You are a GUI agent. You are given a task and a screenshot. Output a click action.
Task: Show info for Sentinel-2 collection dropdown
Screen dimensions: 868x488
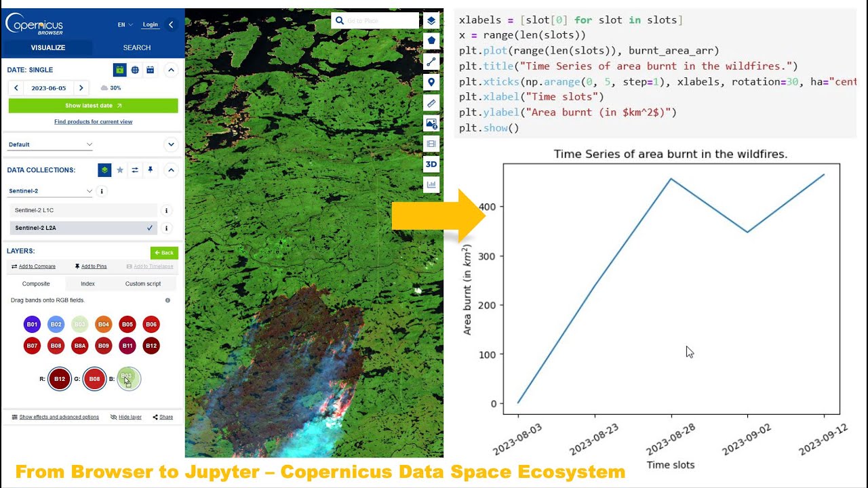coord(102,191)
